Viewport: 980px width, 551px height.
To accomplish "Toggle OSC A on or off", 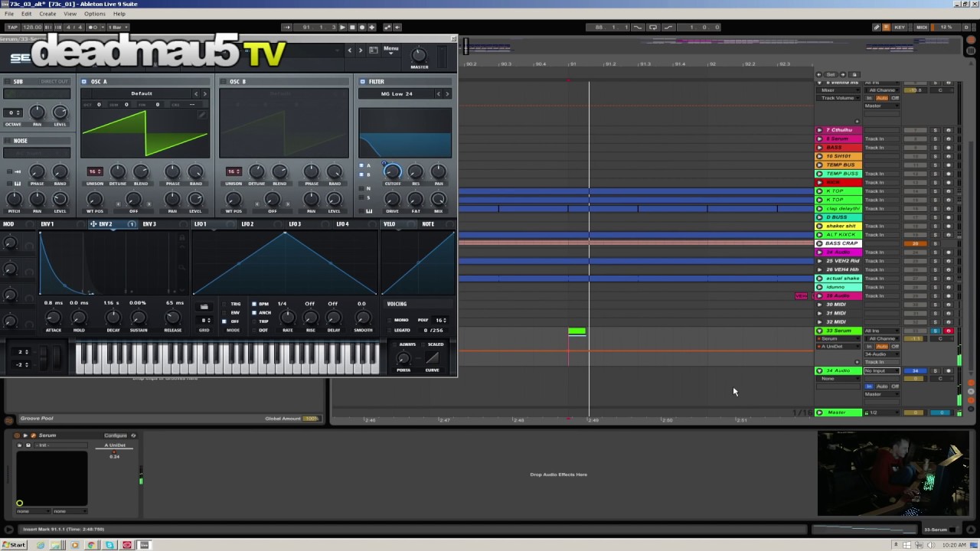I will tap(84, 82).
